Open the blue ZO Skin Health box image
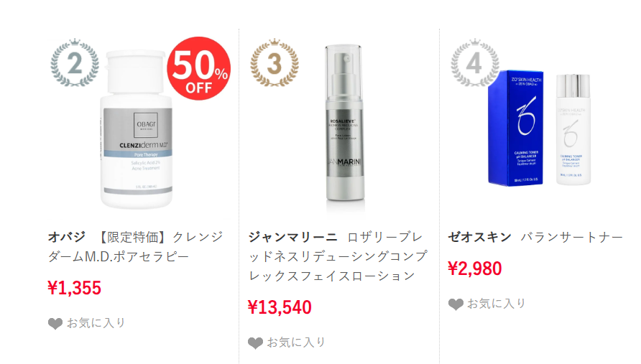 pos(516,128)
